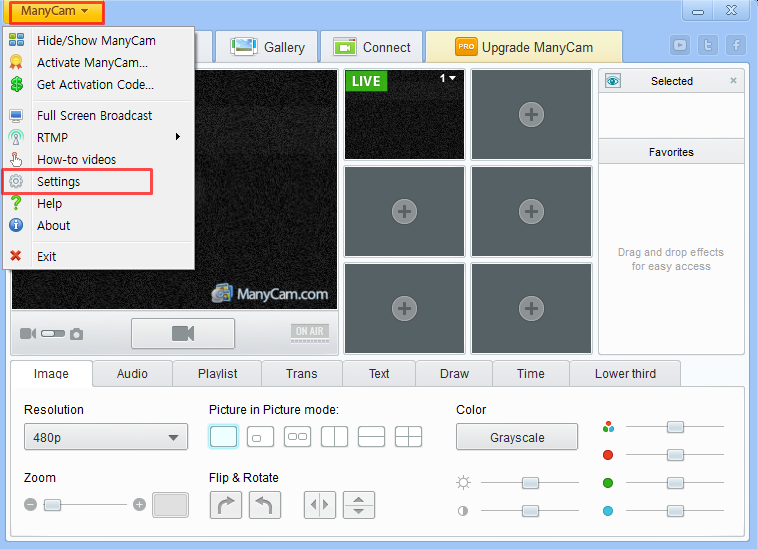This screenshot has height=550, width=758.
Task: Click Get Activation Code... menu item
Action: pyautogui.click(x=98, y=85)
